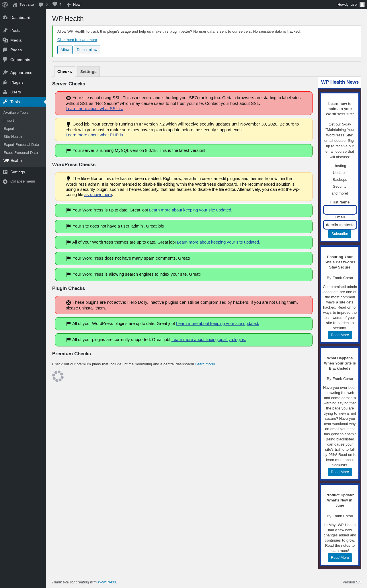
Task: Switch to the Settings tab
Action: pyautogui.click(x=88, y=72)
